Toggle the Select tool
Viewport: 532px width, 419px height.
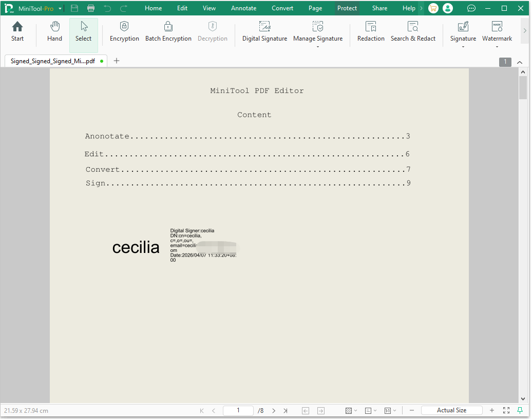click(83, 31)
